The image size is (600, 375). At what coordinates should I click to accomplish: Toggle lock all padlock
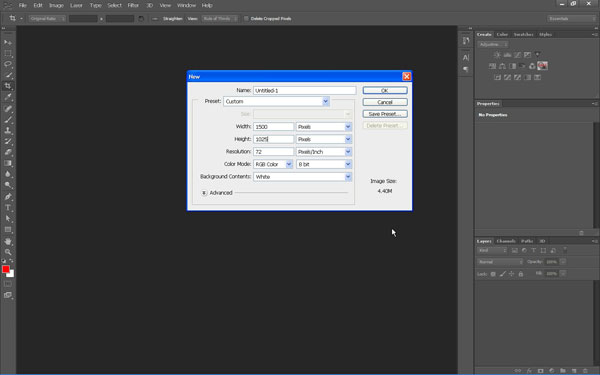(x=521, y=274)
